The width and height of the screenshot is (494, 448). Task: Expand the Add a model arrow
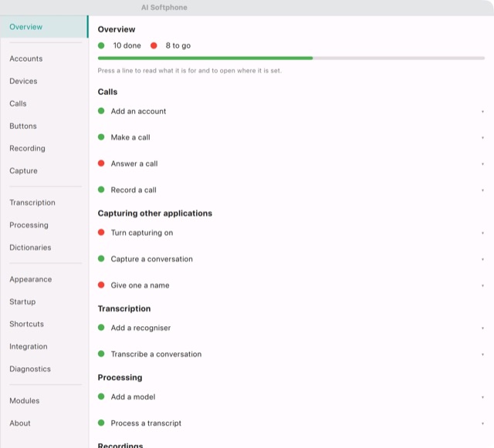pyautogui.click(x=482, y=397)
